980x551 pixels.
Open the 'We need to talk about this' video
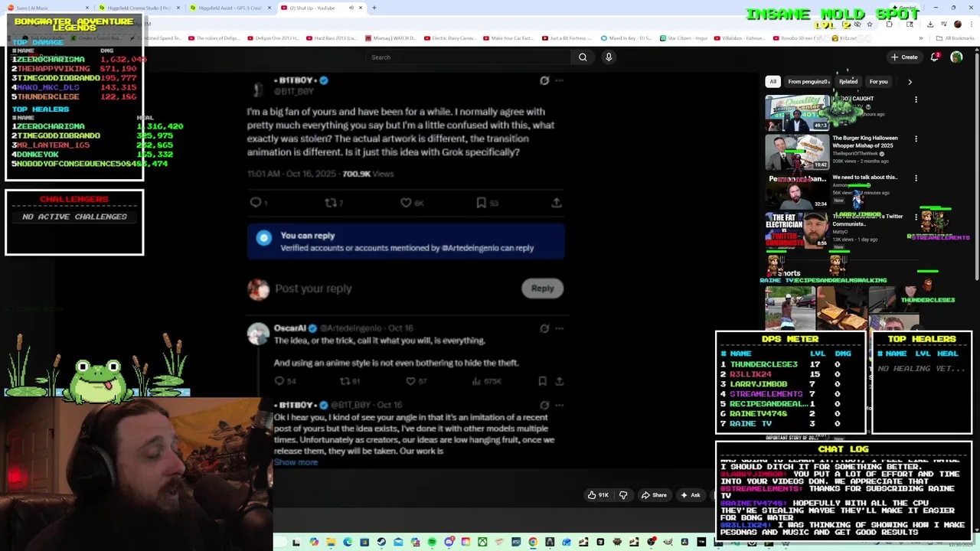(x=864, y=178)
